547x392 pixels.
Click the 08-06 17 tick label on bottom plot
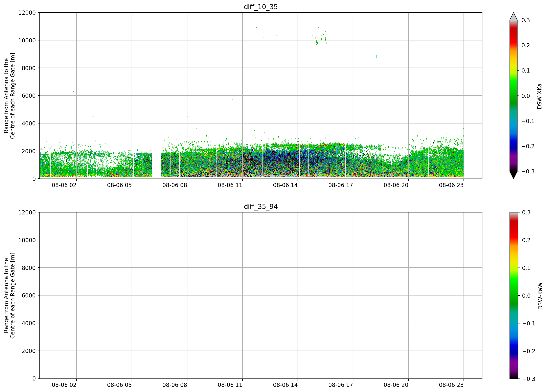coord(341,385)
